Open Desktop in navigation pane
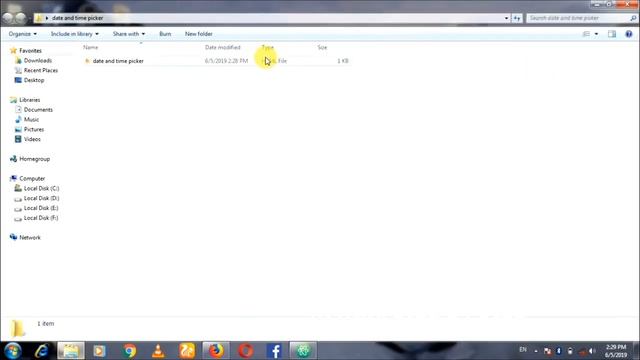 pyautogui.click(x=34, y=80)
